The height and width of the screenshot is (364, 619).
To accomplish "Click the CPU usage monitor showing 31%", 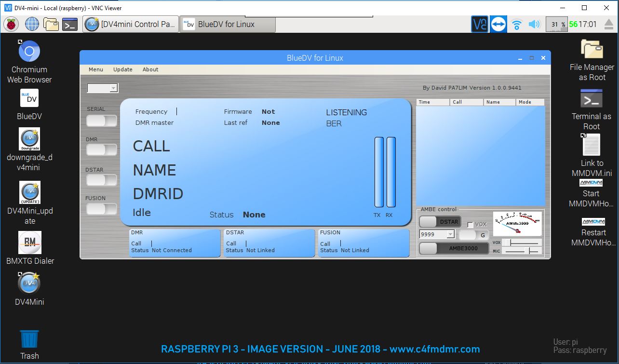I will pos(556,24).
